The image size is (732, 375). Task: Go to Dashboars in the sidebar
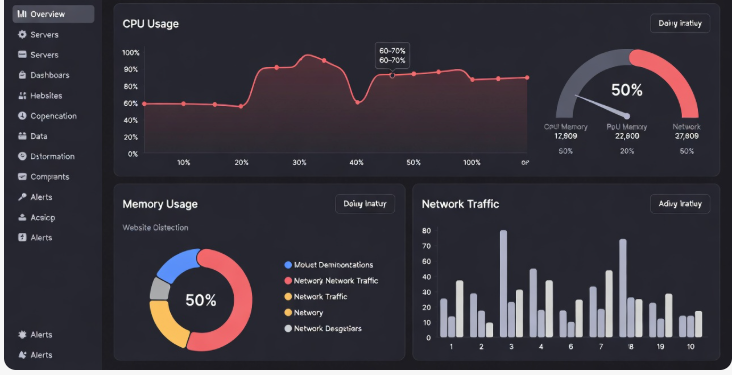click(x=49, y=75)
